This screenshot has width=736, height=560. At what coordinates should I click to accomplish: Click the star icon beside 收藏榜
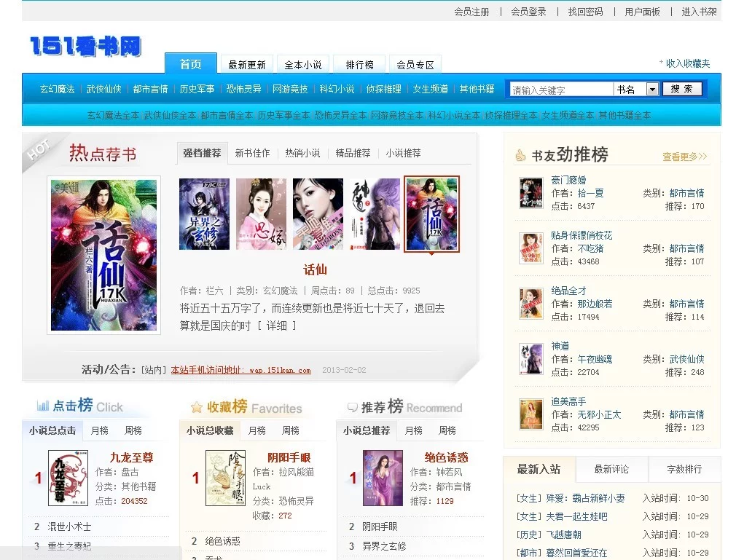pos(196,407)
